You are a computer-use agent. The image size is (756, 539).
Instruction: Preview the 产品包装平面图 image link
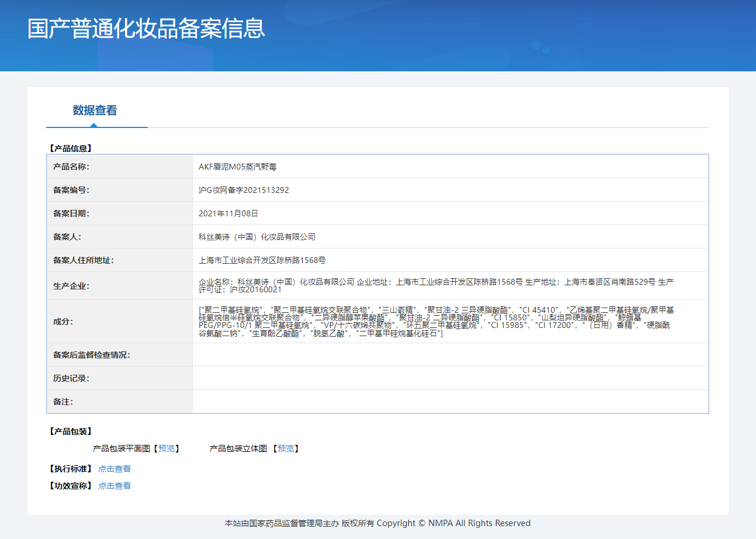pyautogui.click(x=167, y=448)
